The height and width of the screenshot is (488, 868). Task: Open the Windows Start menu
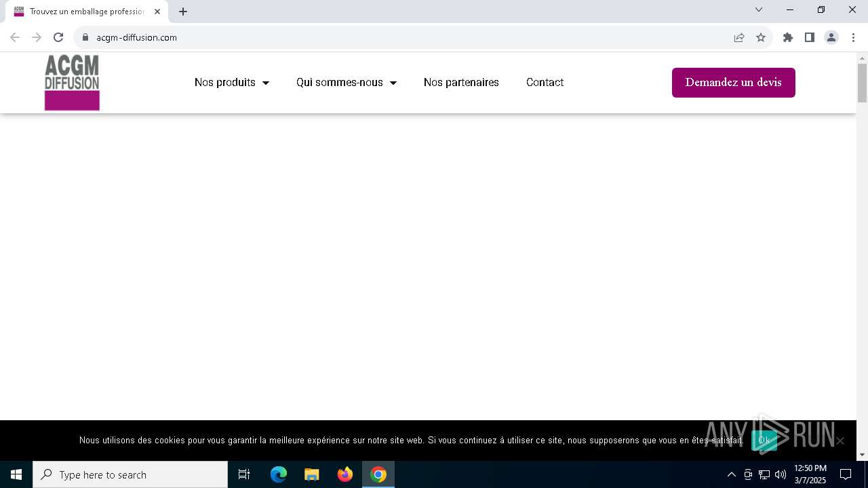(x=16, y=474)
